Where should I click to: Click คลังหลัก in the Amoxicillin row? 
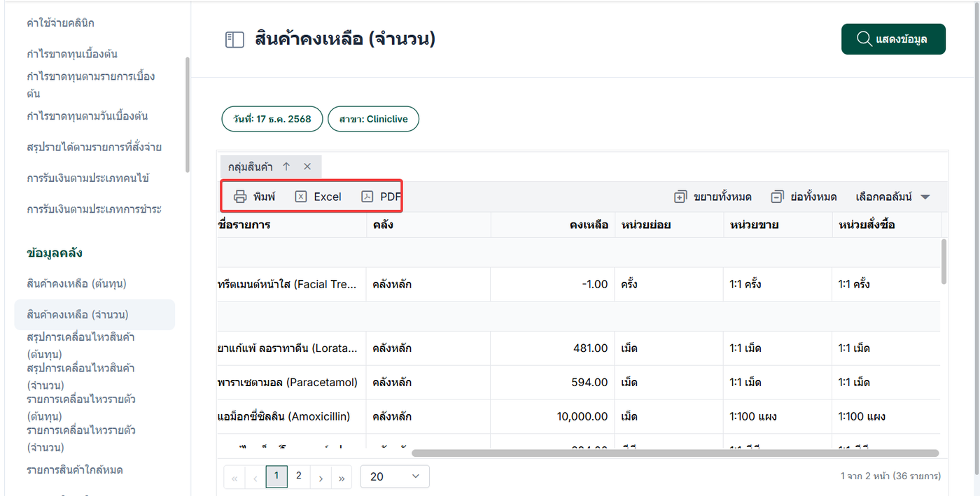pyautogui.click(x=392, y=416)
